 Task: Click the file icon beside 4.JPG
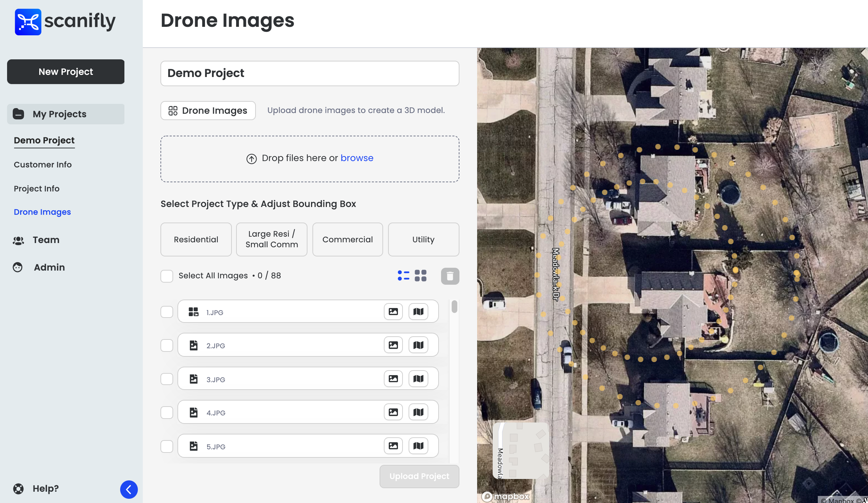tap(193, 412)
